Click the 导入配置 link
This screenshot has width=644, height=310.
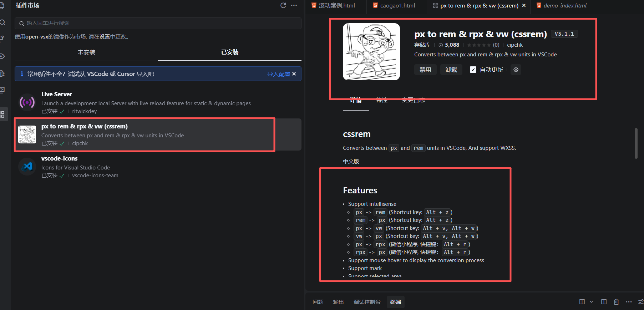(x=279, y=74)
